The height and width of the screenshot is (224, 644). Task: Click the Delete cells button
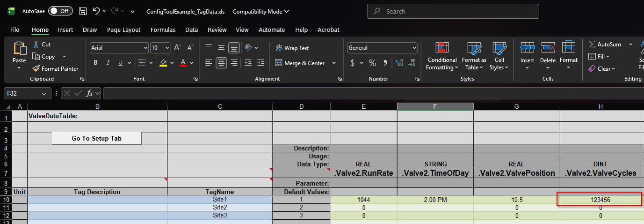tap(548, 56)
